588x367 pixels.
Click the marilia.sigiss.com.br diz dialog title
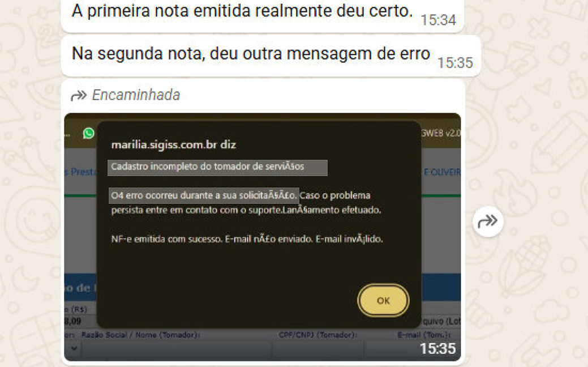point(174,145)
